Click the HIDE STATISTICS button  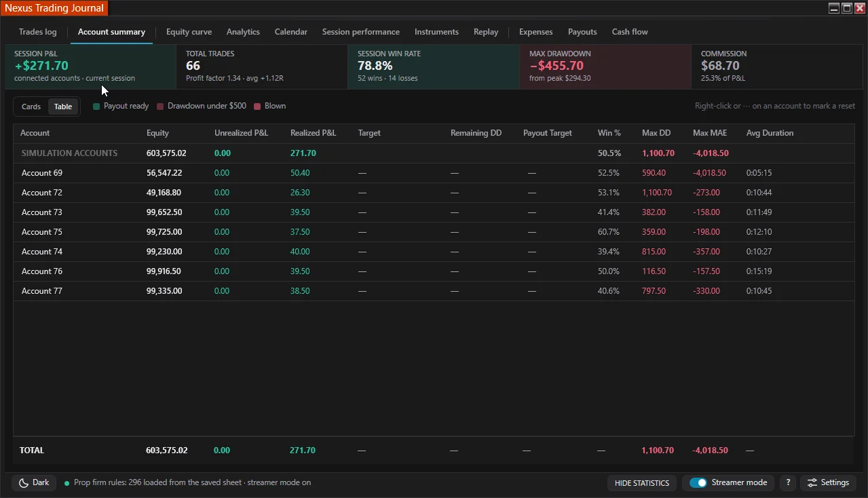642,483
